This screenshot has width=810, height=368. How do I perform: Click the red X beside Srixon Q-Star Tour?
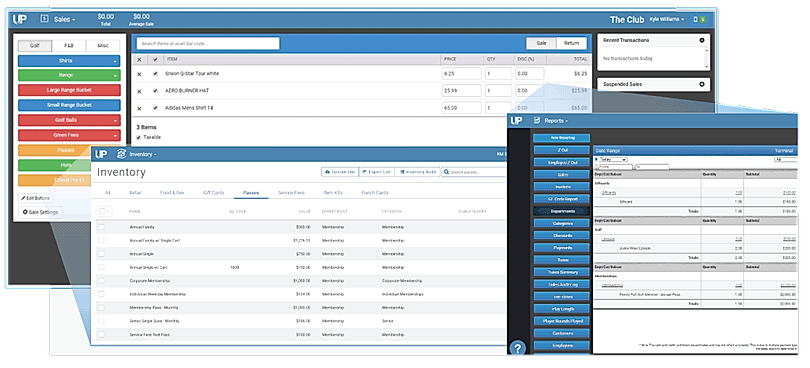pyautogui.click(x=139, y=74)
